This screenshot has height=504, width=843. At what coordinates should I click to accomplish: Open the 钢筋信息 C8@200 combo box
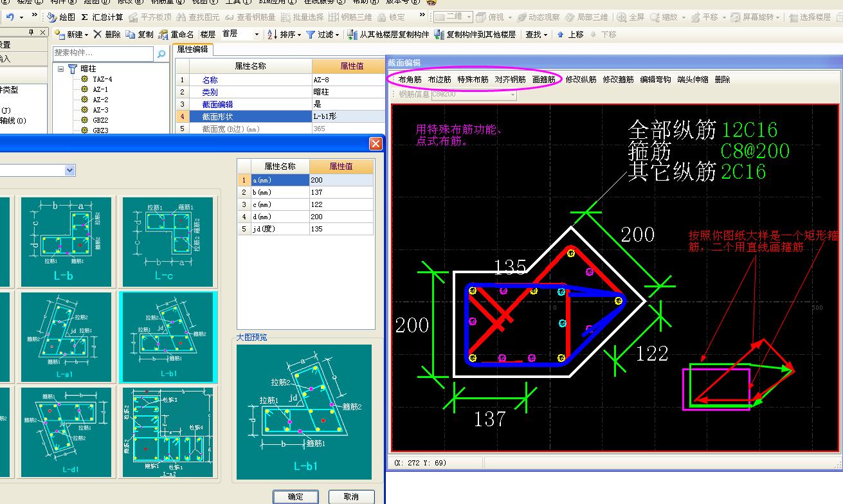(x=475, y=94)
